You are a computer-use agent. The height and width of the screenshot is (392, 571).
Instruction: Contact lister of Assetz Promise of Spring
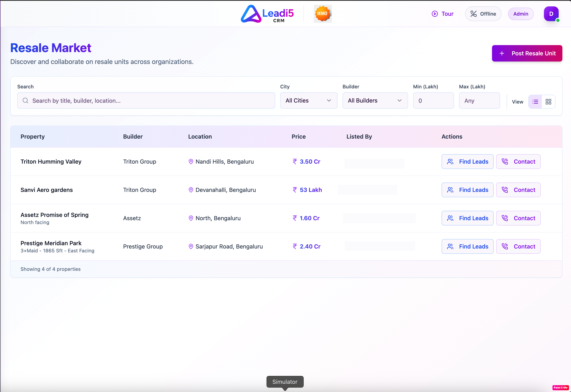pos(518,218)
